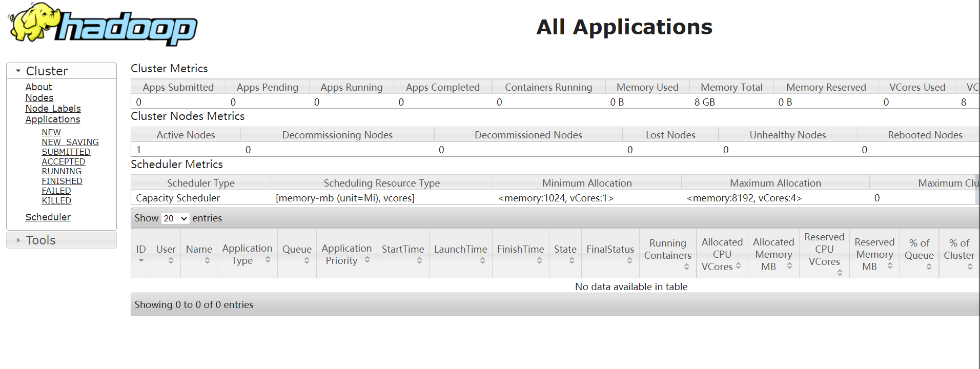Viewport: 980px width, 369px height.
Task: Collapse the Cluster sidebar section
Action: click(x=62, y=71)
